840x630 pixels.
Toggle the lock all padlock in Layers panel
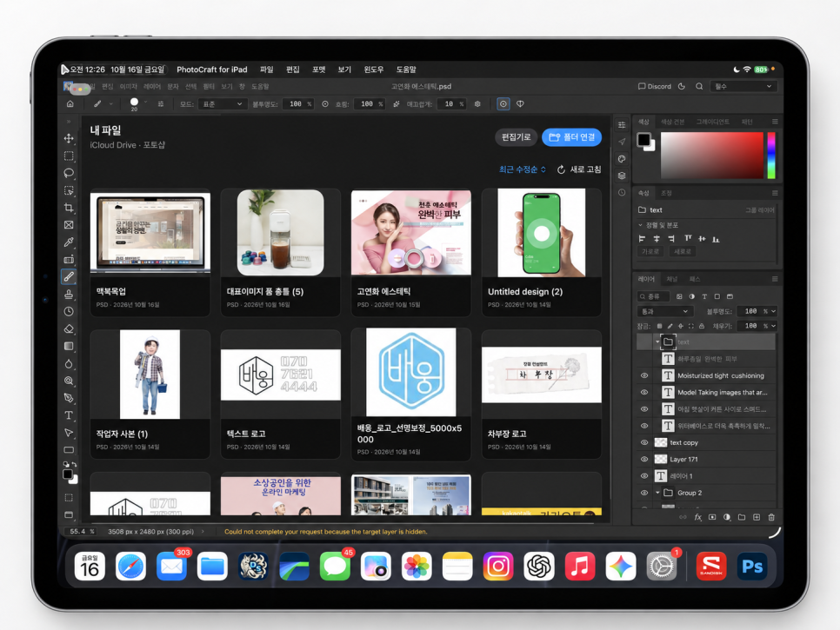(x=702, y=326)
